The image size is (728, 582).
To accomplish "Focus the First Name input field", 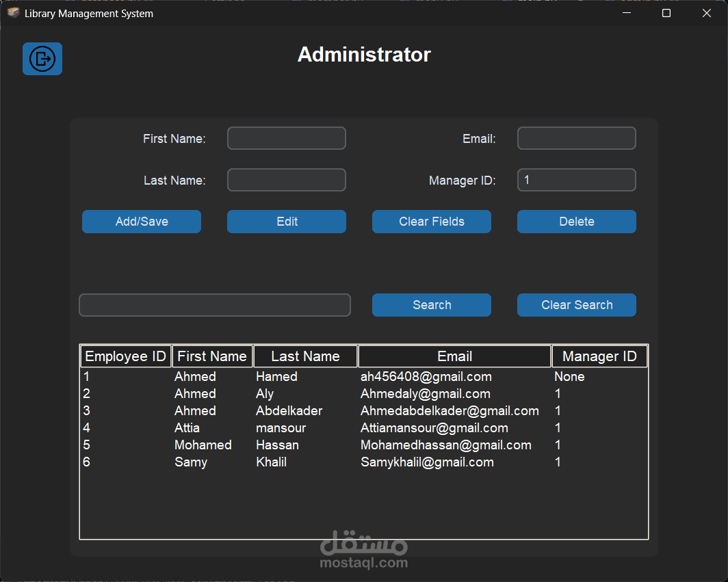I will click(287, 138).
